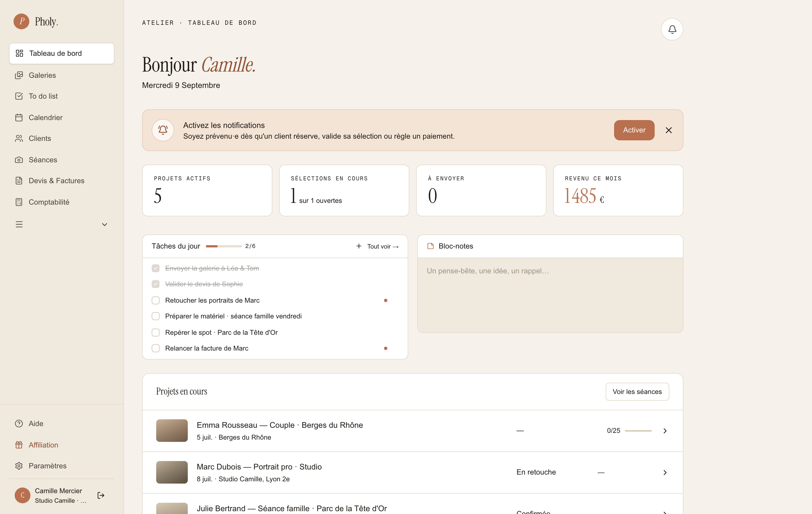
Task: Open Marc Dubois project via chevron
Action: [x=665, y=473]
